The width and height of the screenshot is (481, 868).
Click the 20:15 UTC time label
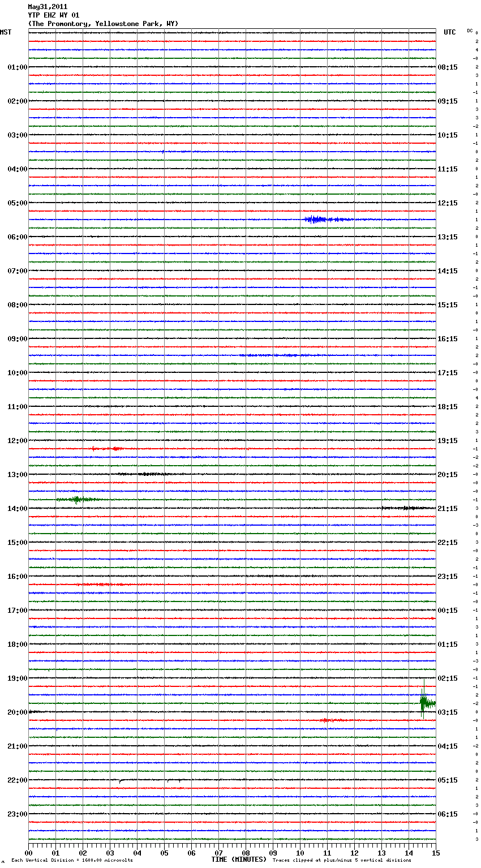[448, 475]
